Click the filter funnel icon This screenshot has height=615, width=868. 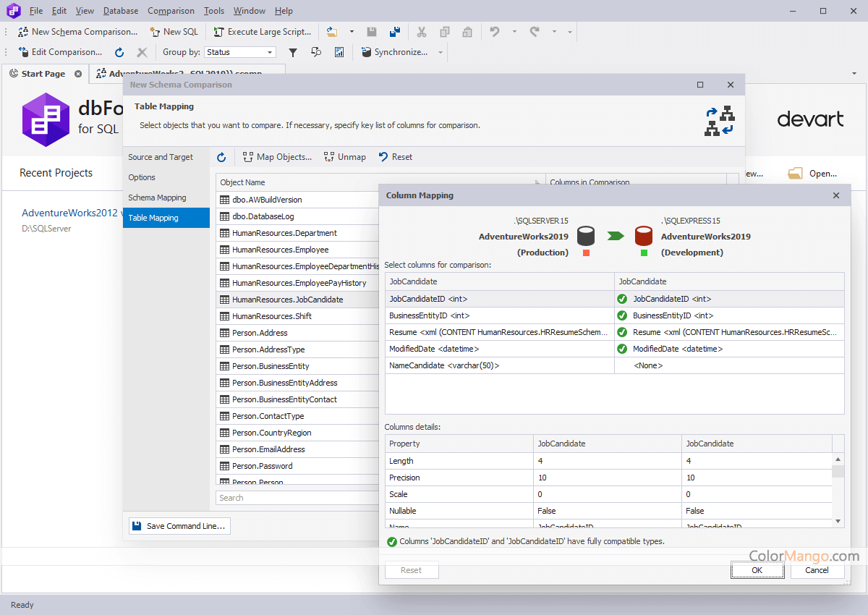pos(293,52)
